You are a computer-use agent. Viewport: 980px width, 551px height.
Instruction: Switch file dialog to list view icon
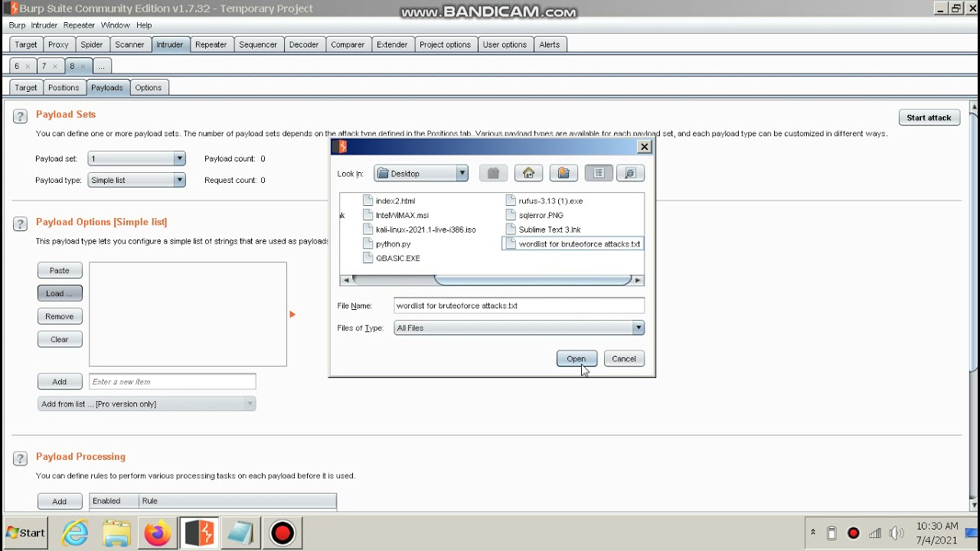click(599, 174)
